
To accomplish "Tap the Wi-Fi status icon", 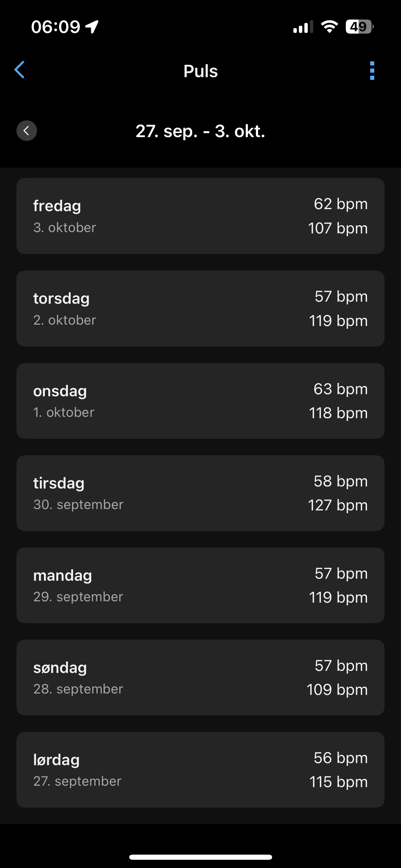I will [329, 27].
